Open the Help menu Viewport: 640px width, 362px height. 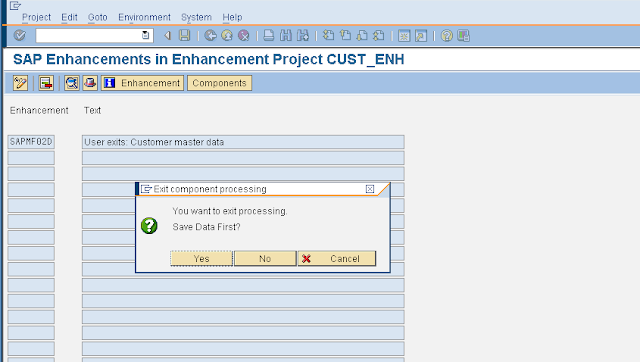(232, 17)
